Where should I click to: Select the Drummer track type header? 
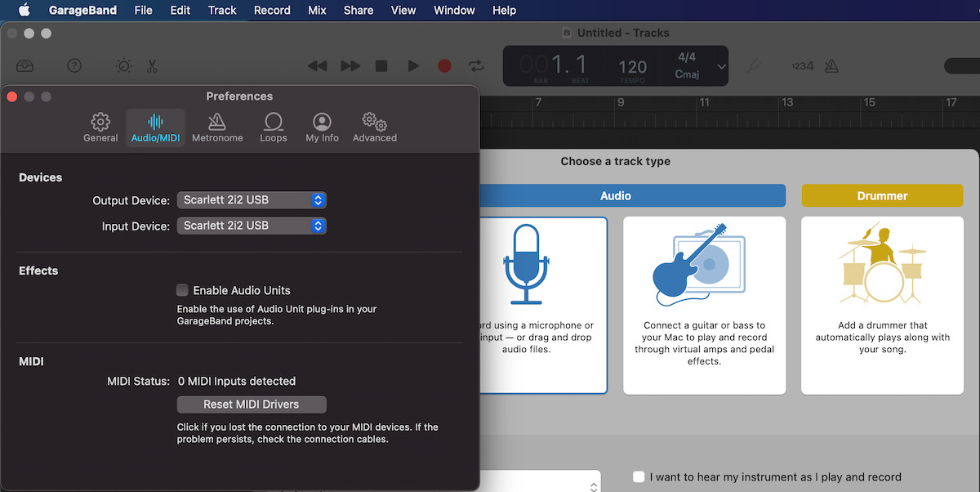click(x=882, y=195)
